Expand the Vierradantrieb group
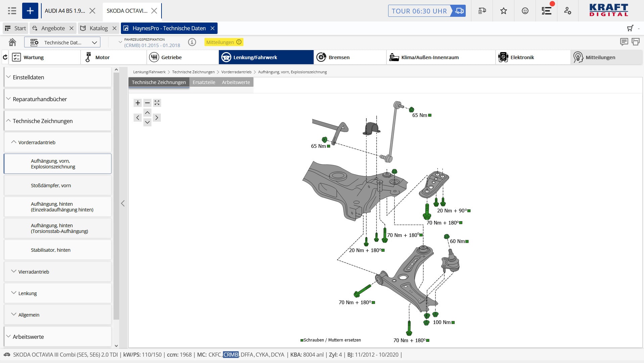The height and width of the screenshot is (363, 644). [57, 272]
